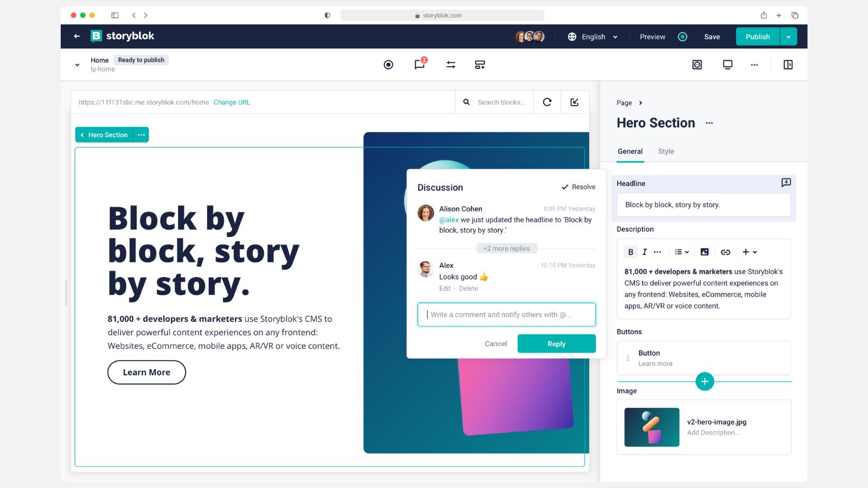Open more text formatting options ellipsis
This screenshot has width=868, height=488.
pyautogui.click(x=658, y=252)
